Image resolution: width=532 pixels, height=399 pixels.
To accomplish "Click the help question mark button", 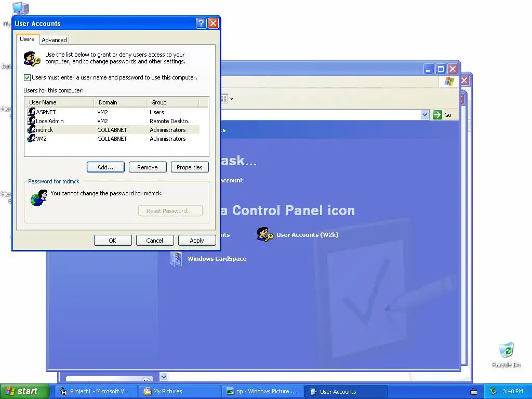I will click(201, 23).
